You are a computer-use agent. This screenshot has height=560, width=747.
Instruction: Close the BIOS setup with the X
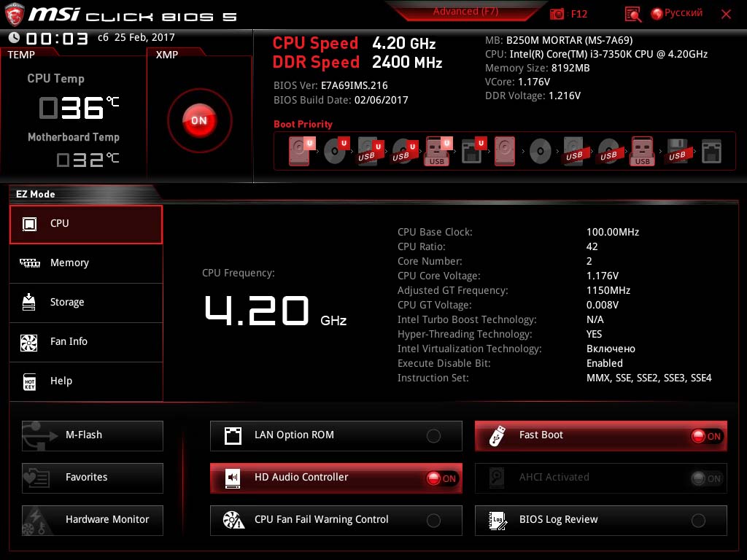[726, 15]
